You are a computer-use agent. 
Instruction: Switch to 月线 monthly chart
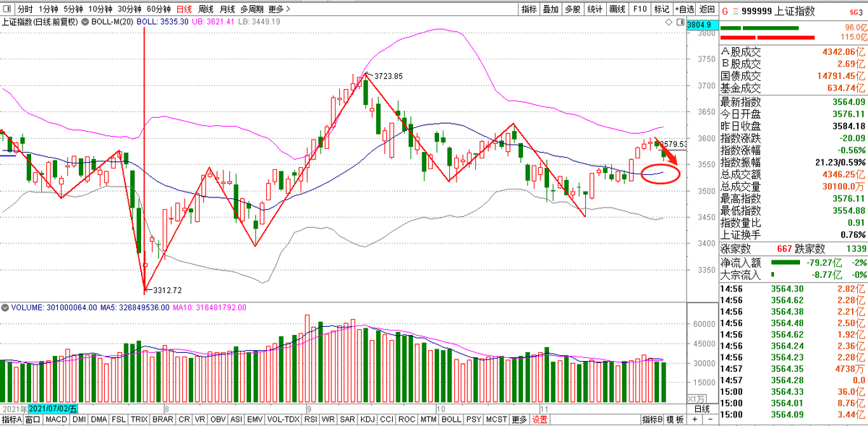(x=227, y=9)
